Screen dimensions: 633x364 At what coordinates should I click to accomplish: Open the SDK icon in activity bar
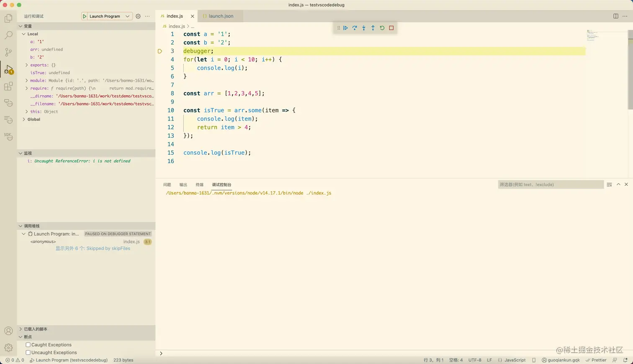click(8, 136)
